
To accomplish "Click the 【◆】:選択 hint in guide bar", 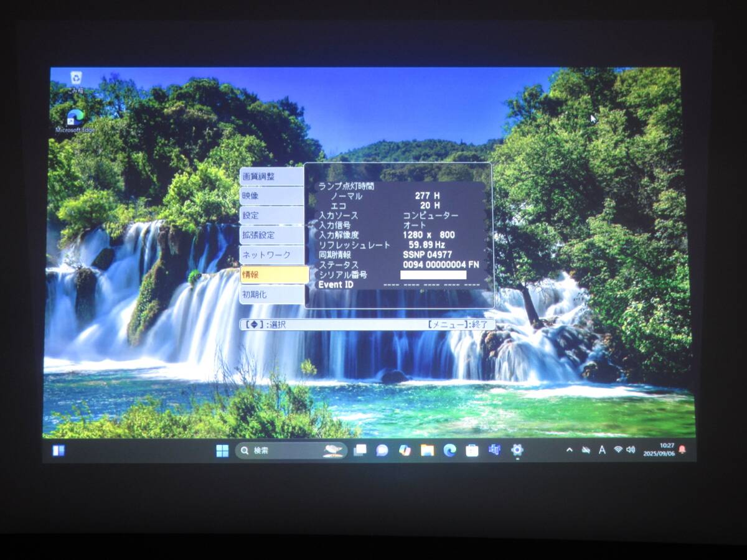I will click(266, 325).
